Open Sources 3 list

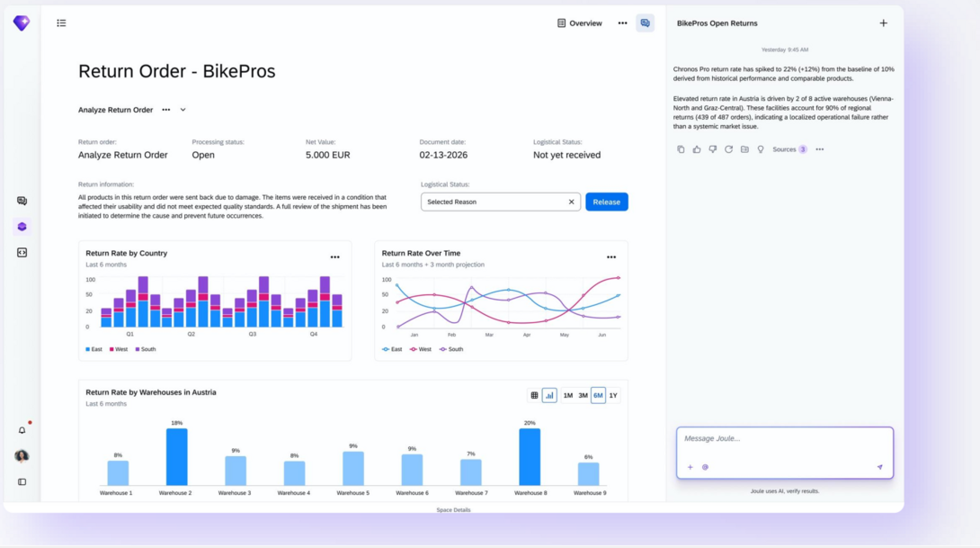coord(789,149)
